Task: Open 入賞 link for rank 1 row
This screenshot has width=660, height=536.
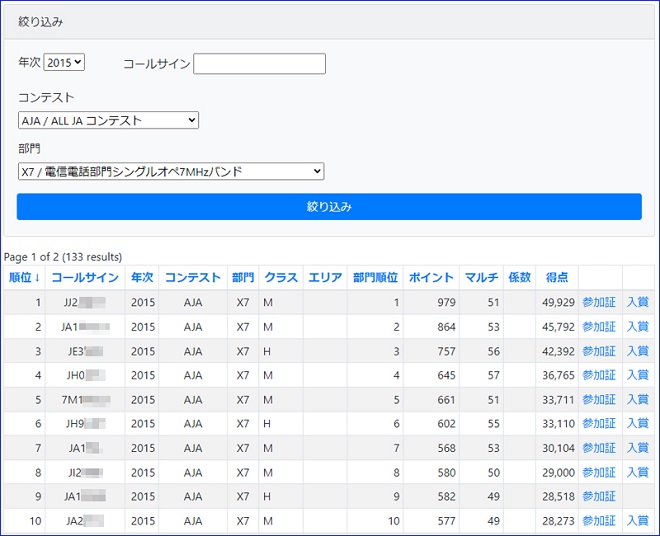Action: 638,302
